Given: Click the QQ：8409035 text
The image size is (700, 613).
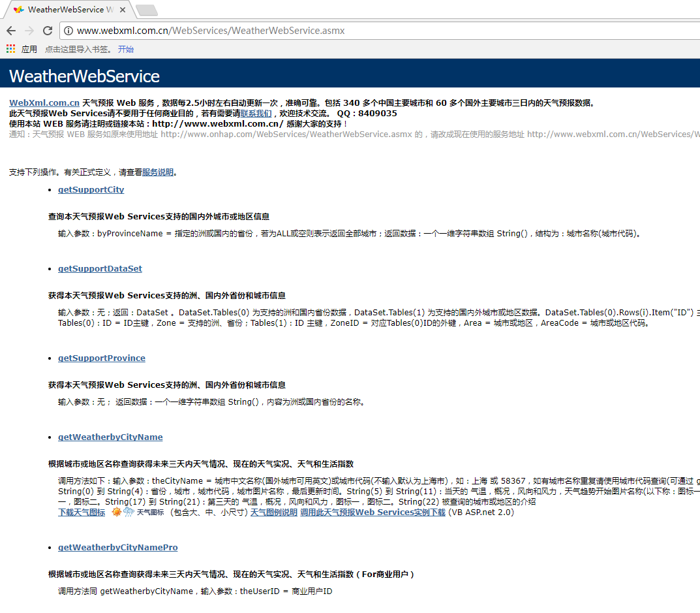Looking at the screenshot, I should 367,114.
